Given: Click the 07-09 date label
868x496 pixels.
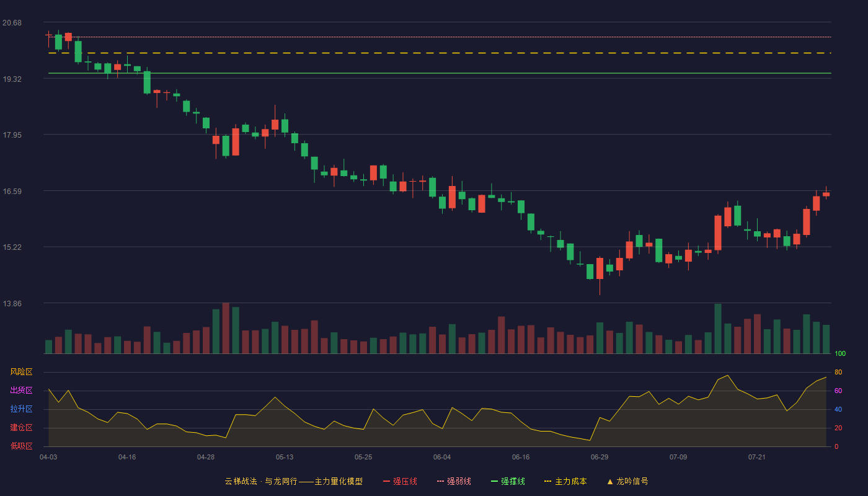Looking at the screenshot, I should [678, 457].
